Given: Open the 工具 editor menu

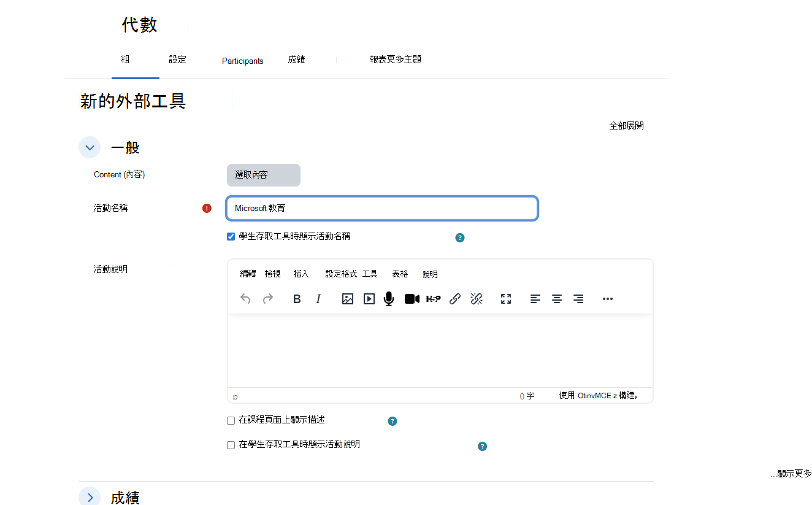Looking at the screenshot, I should pos(370,274).
